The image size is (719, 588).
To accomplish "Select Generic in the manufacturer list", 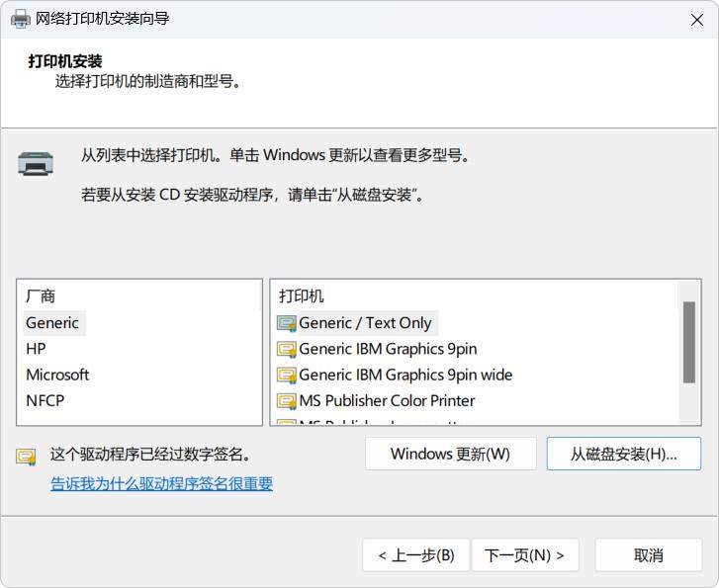I will click(x=52, y=322).
